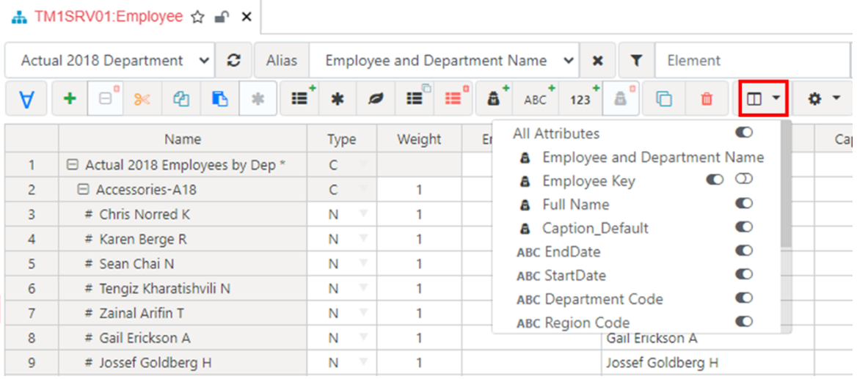This screenshot has height=379, width=868.
Task: Toggle the outlined switch on Employee Key row
Action: pyautogui.click(x=744, y=180)
